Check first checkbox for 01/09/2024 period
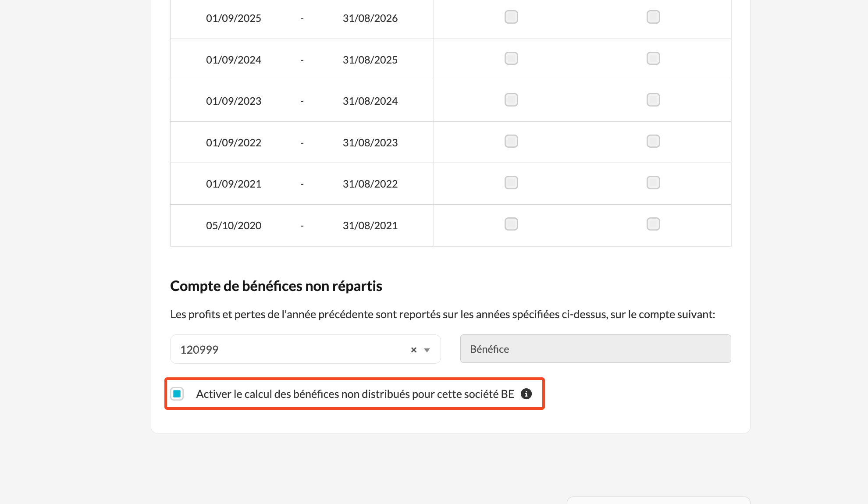The image size is (868, 504). pos(511,59)
